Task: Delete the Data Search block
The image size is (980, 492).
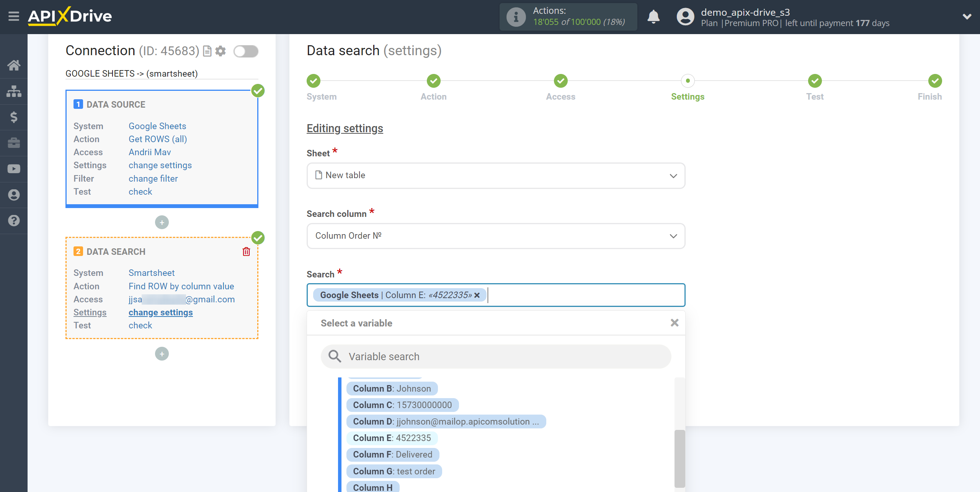Action: (x=246, y=251)
